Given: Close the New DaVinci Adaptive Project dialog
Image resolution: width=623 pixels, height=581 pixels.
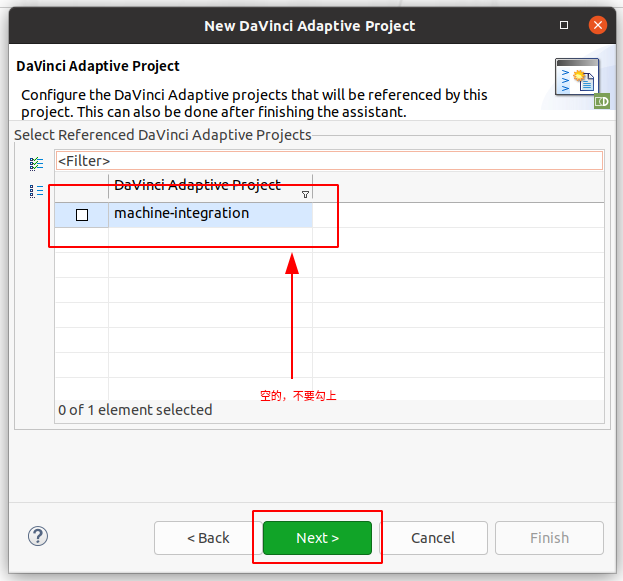Looking at the screenshot, I should click(x=597, y=25).
